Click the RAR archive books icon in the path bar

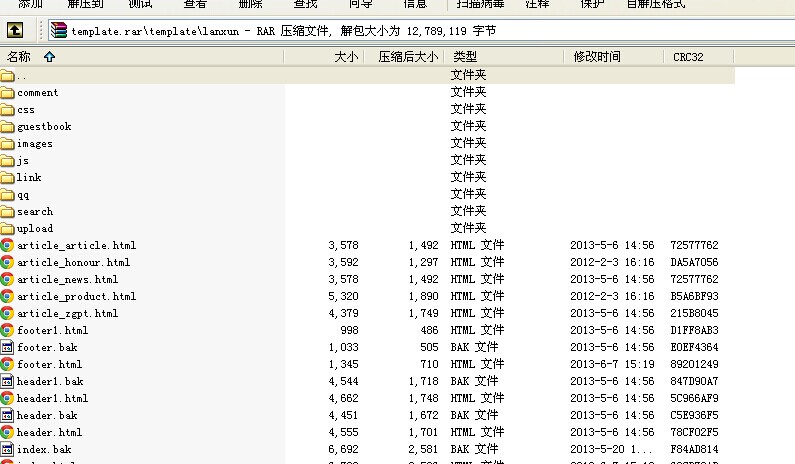pyautogui.click(x=58, y=30)
